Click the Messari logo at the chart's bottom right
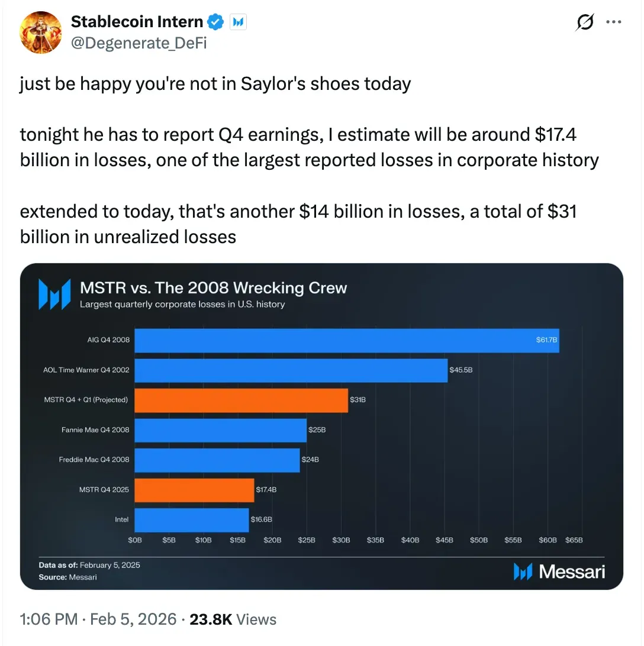 click(559, 571)
